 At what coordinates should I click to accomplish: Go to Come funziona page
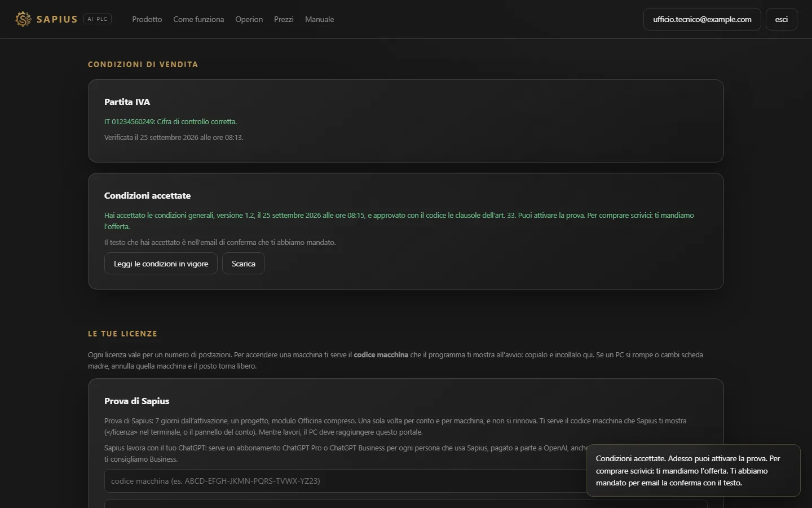pyautogui.click(x=198, y=19)
